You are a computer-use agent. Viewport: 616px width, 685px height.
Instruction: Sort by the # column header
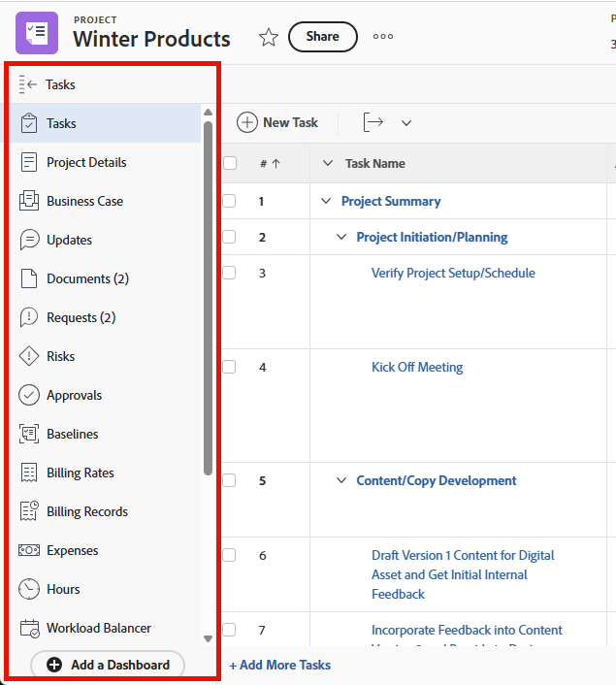(270, 164)
